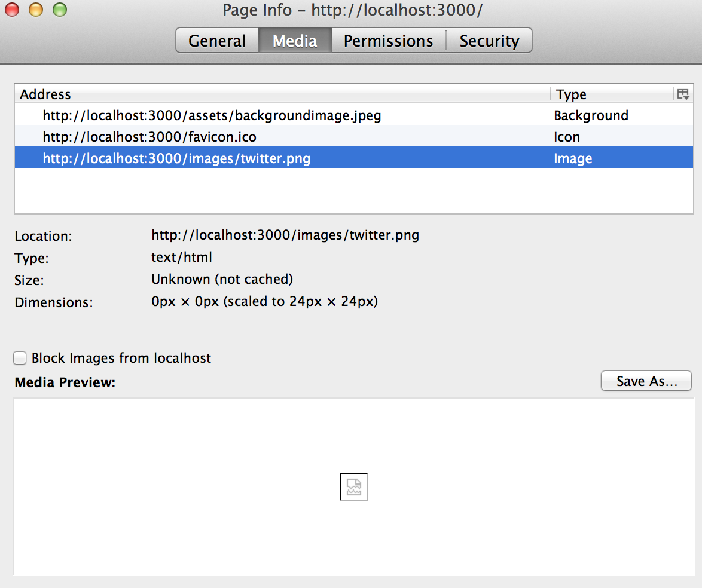Click the Size value showing Unknown
Image resolution: width=702 pixels, height=588 pixels.
click(222, 280)
